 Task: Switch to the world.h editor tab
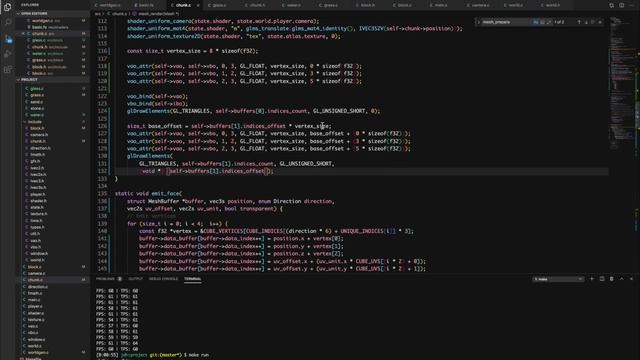point(552,5)
